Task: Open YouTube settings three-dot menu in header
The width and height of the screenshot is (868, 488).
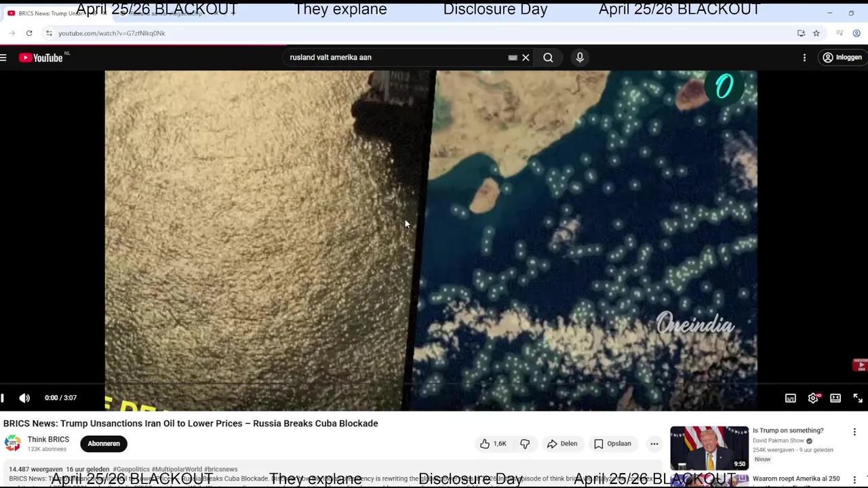Action: tap(804, 58)
